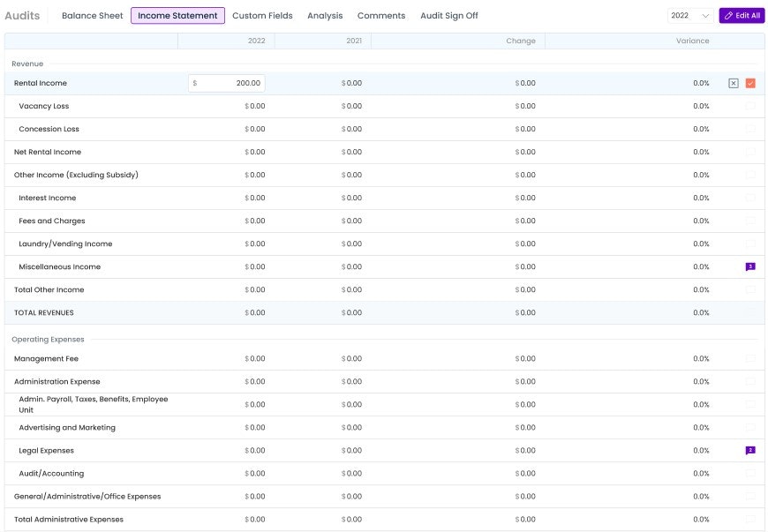Select the Interest Income label
Viewport: 768px width, 532px height.
click(47, 199)
